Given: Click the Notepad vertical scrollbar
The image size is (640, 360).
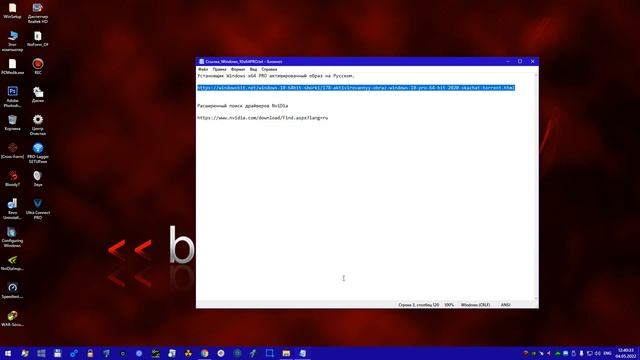Looking at the screenshot, I should pyautogui.click(x=536, y=187).
